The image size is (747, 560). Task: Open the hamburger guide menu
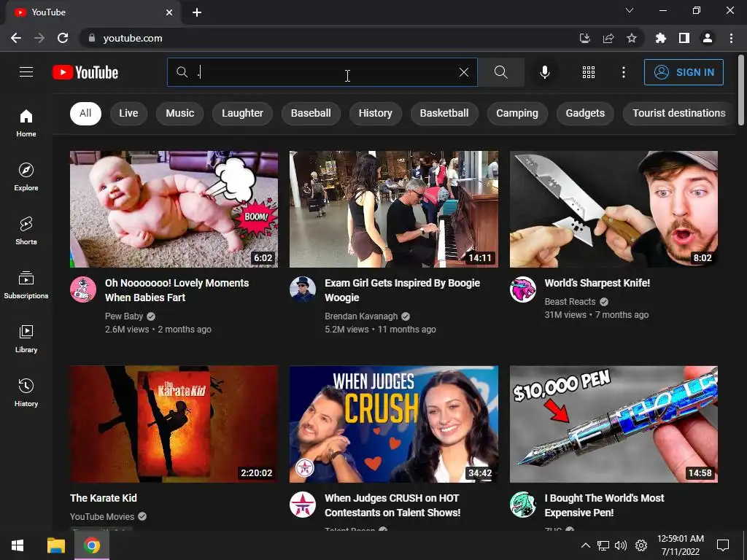coord(26,72)
